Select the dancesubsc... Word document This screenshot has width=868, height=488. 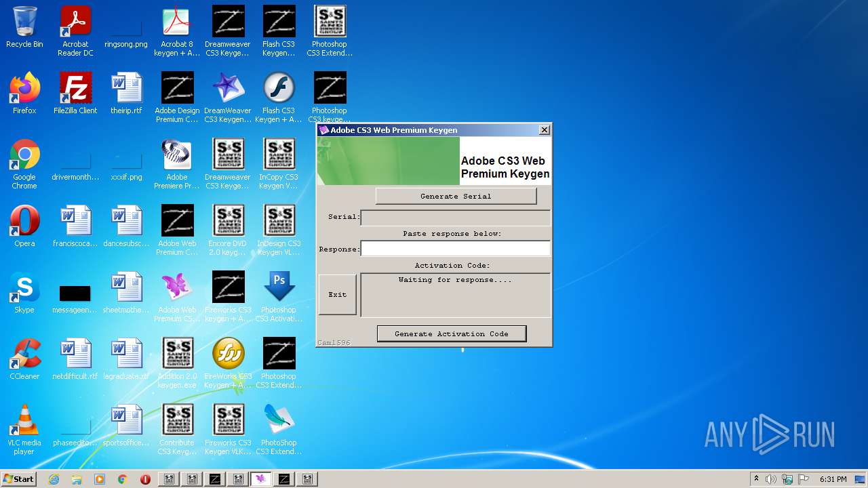pyautogui.click(x=126, y=227)
